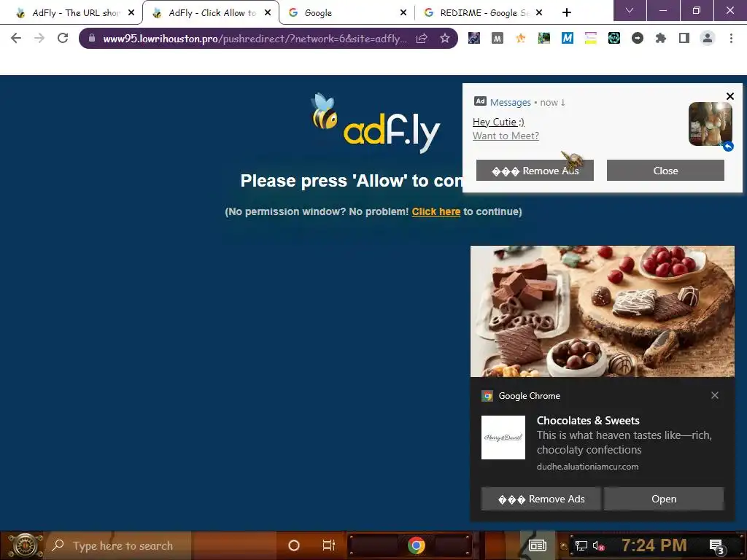Open the green pixel-art extension icon
This screenshot has width=747, height=560.
[x=544, y=38]
